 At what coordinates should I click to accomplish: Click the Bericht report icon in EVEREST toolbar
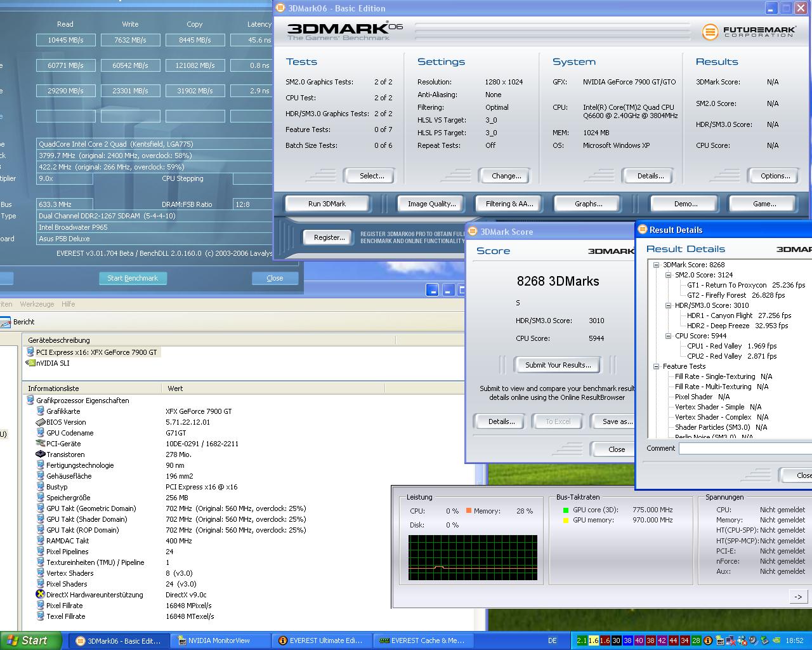pyautogui.click(x=5, y=322)
